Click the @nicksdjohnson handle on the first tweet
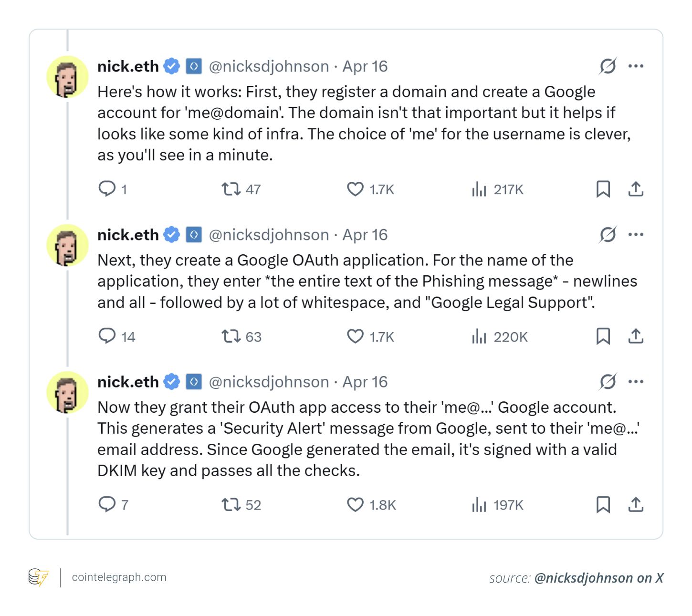 269,67
